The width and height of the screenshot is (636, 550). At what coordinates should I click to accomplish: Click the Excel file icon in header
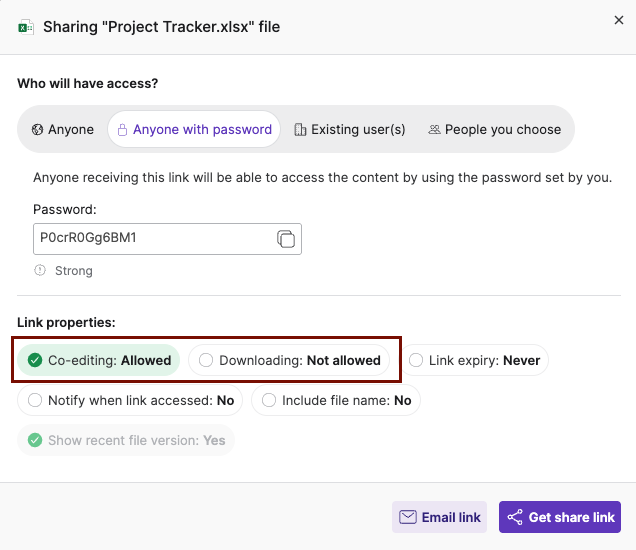click(x=26, y=27)
